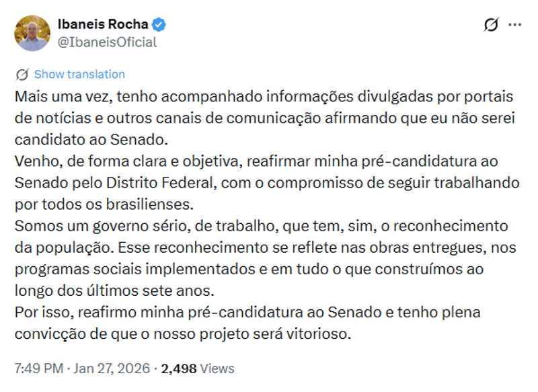Click the post body to open the tweet
This screenshot has width=538, height=392.
pyautogui.click(x=269, y=222)
